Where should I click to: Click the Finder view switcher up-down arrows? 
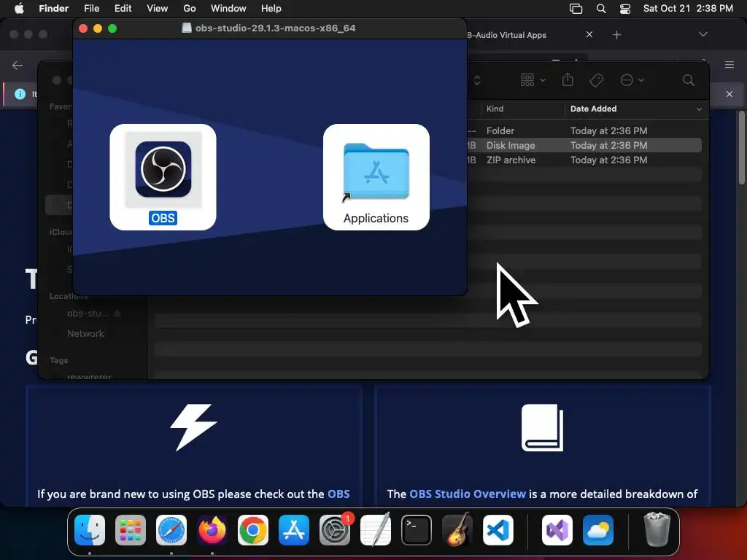(477, 80)
